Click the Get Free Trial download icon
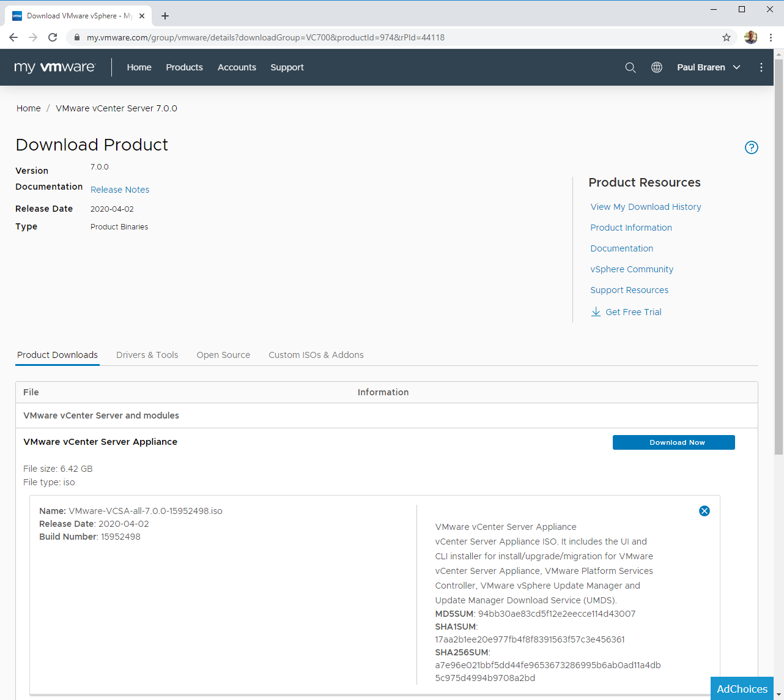Viewport: 784px width, 700px height. pos(596,312)
